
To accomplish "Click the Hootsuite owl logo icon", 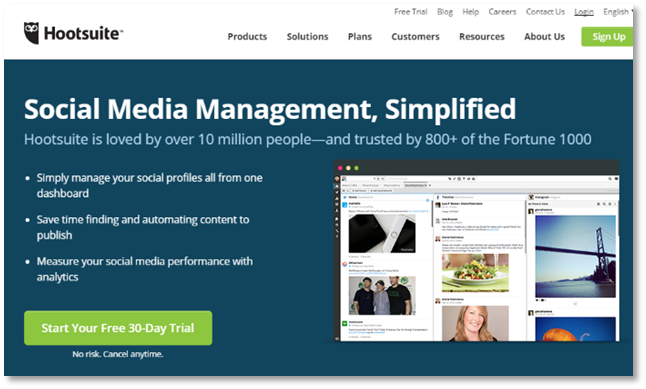I will point(31,33).
